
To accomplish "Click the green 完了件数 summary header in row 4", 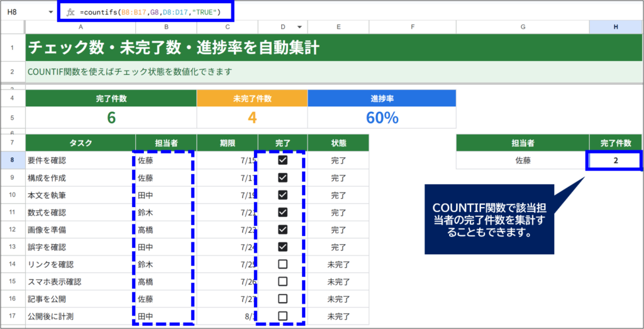I will coord(111,98).
